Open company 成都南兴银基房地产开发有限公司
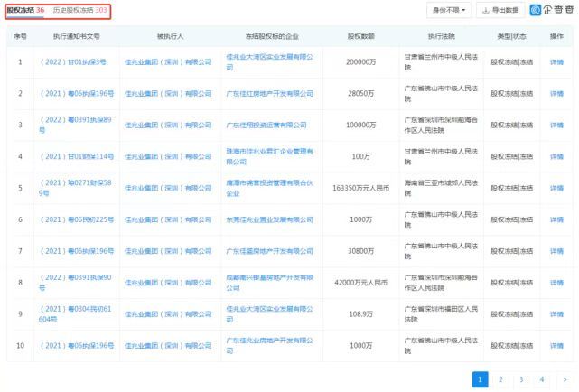 [x=269, y=283]
